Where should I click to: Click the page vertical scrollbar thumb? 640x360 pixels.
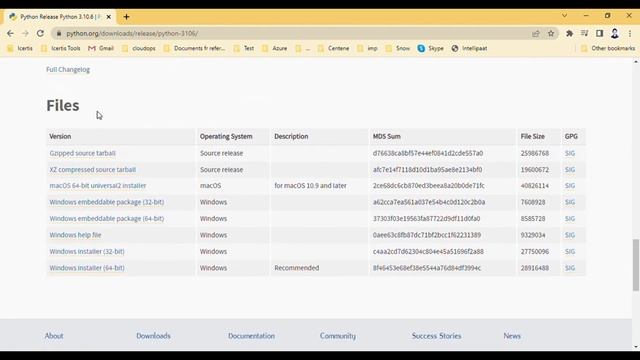pos(636,265)
